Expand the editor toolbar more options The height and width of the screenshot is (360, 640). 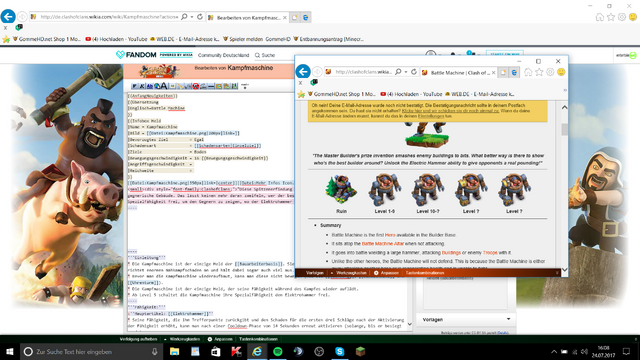click(245, 86)
